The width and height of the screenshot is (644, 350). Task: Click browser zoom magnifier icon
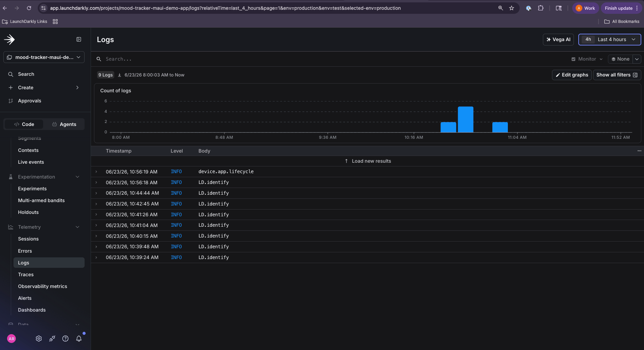click(x=500, y=8)
